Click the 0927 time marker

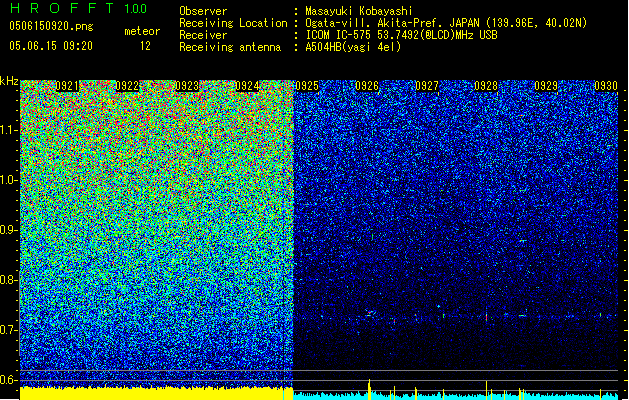pos(427,86)
